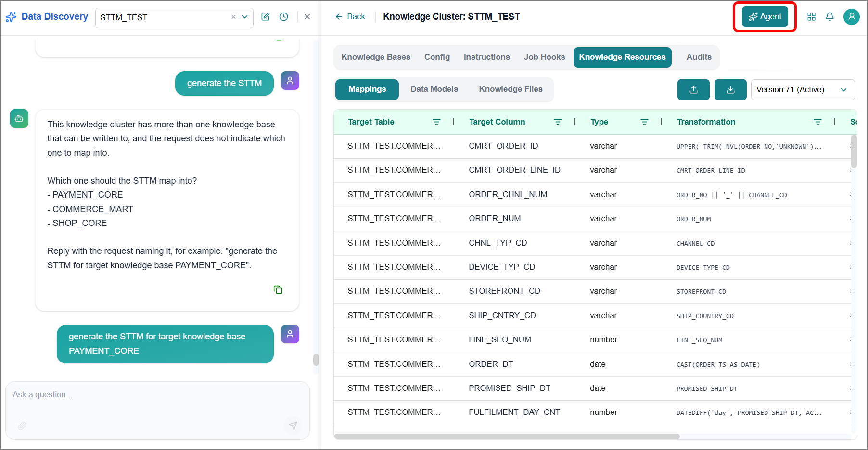Expand the STTM_TEST cluster selector dropdown
The image size is (868, 450).
245,17
